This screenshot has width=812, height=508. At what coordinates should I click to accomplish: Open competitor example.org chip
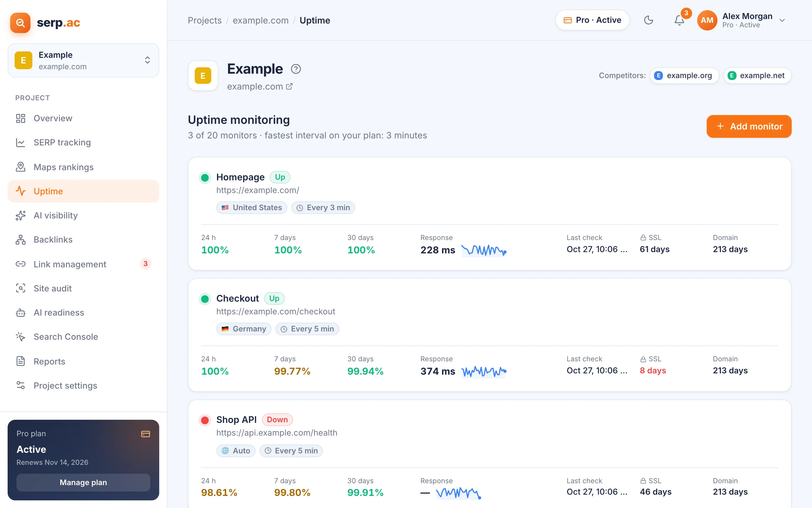click(x=684, y=75)
